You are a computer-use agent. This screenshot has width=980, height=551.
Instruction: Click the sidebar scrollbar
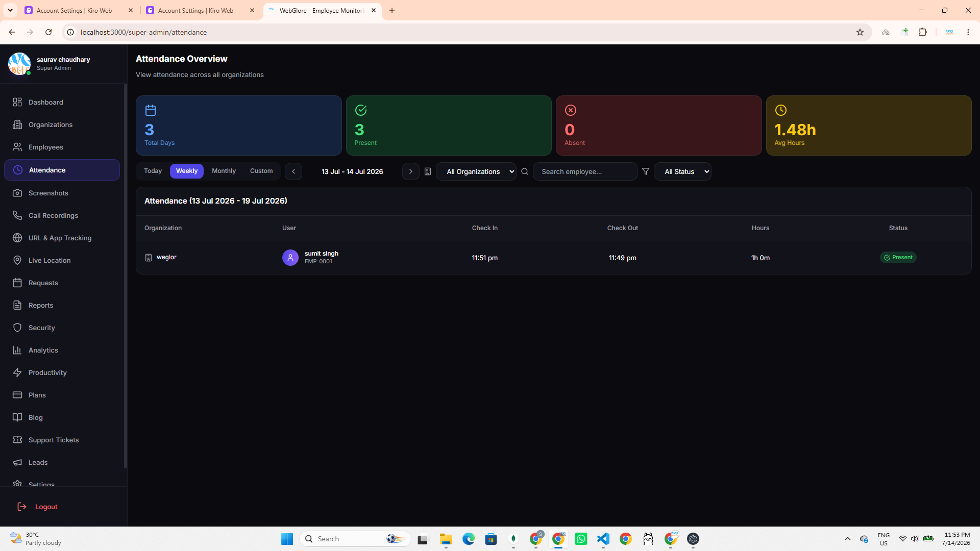[126, 275]
